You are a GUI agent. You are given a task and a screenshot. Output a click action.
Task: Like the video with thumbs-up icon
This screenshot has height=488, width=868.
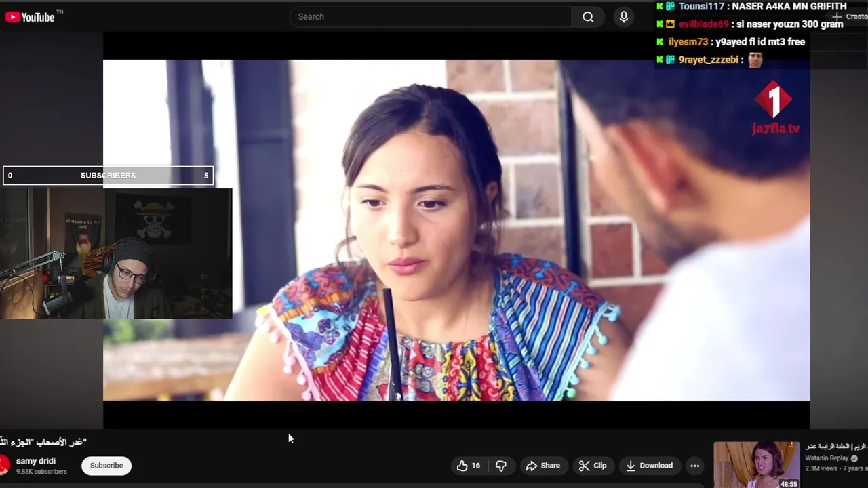469,466
